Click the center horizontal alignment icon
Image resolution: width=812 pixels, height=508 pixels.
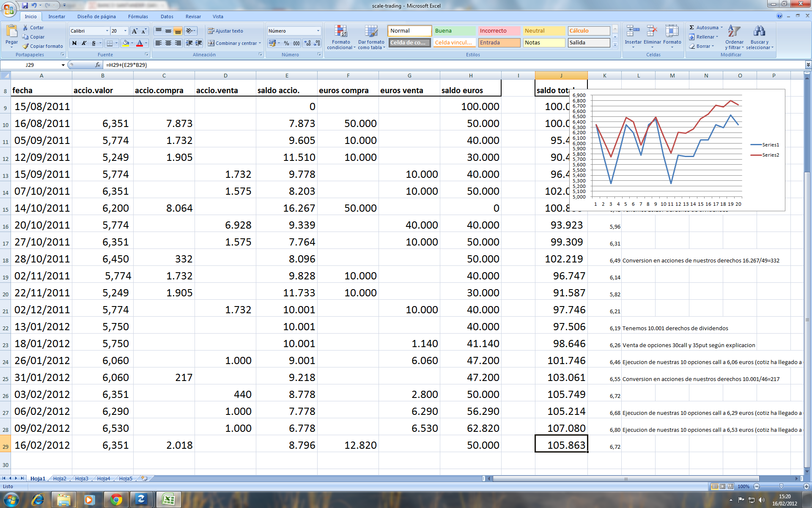tap(168, 43)
